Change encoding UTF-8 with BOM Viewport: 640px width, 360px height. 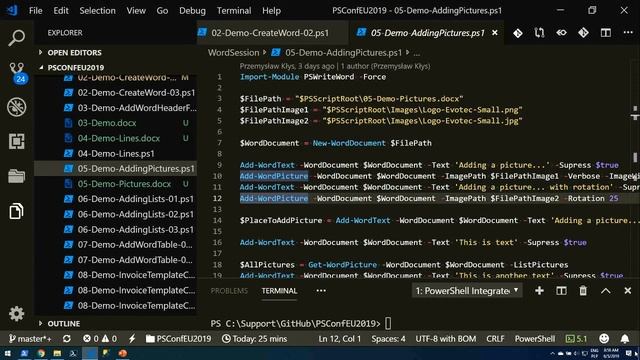point(446,339)
